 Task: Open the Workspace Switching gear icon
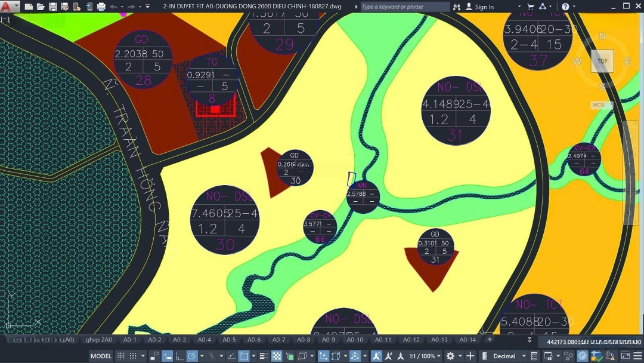[x=451, y=356]
